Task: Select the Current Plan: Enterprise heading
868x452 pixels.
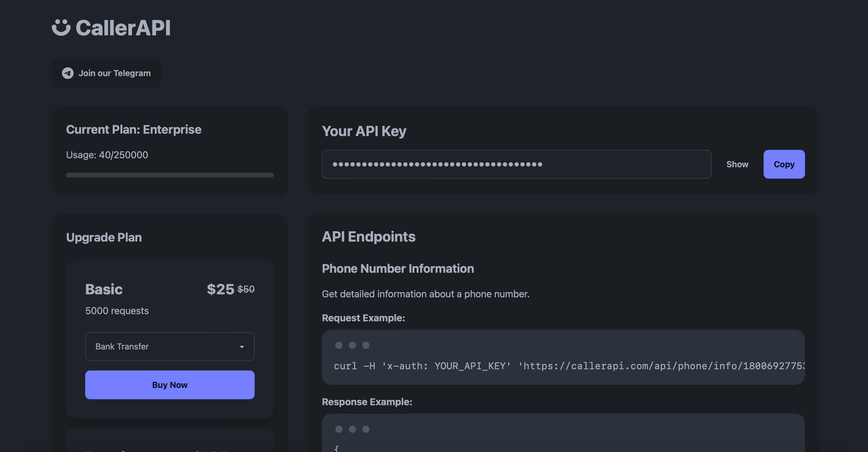Action: (x=134, y=129)
